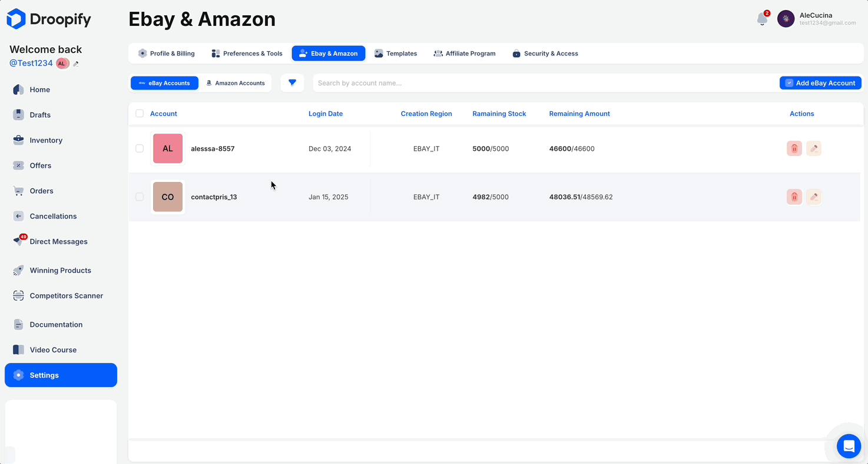Click the CO account avatar
This screenshot has width=868, height=464.
pos(168,197)
